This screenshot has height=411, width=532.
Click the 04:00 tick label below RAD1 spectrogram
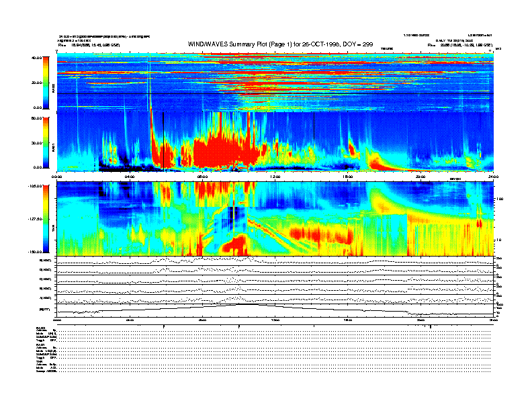pyautogui.click(x=130, y=177)
